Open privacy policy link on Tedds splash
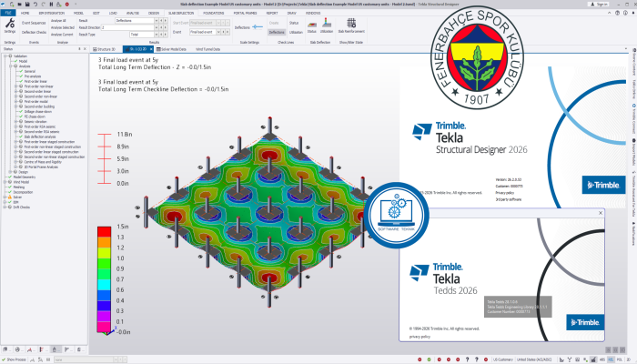Viewport: 637px width, 364px height. (420, 337)
